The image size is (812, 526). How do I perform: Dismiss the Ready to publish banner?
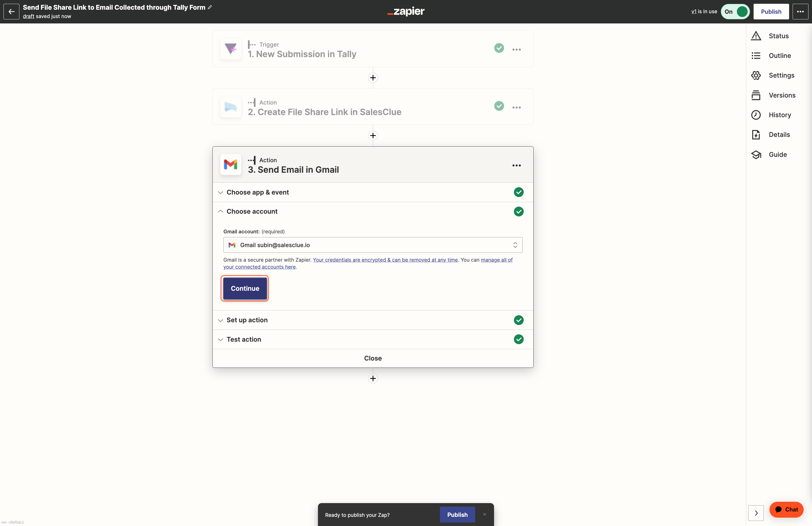pos(484,514)
